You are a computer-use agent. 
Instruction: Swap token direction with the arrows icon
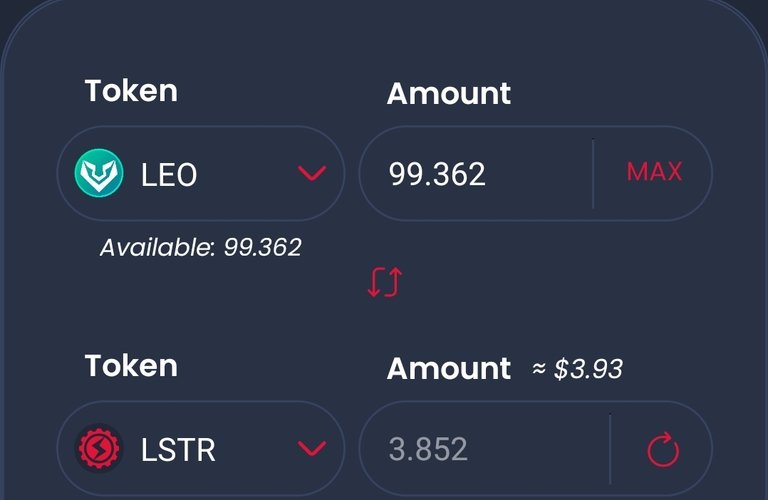[385, 282]
